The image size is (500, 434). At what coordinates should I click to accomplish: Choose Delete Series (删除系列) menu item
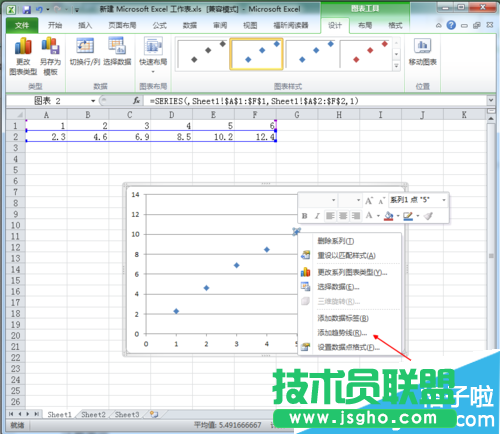pos(350,241)
